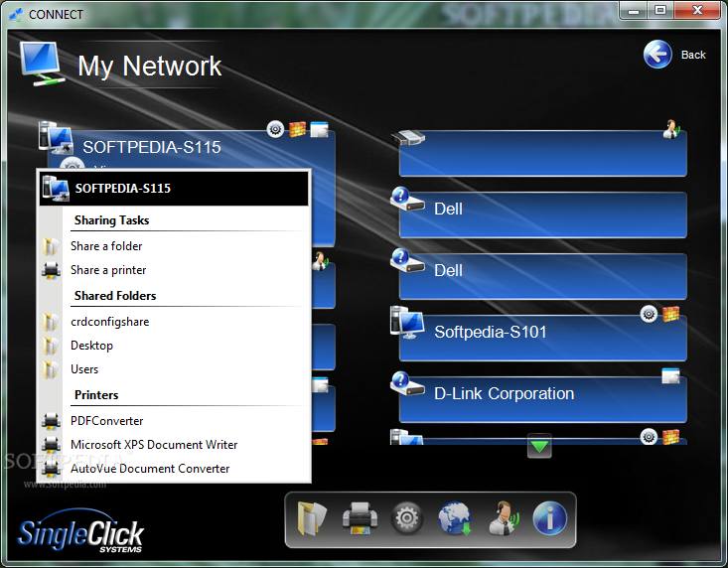Click computer icon on Softpedia-S101 card
Screen dimensions: 728x568
click(x=407, y=323)
